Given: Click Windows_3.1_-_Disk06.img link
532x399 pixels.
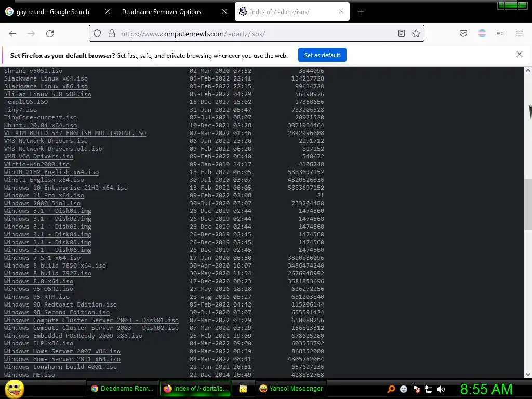Looking at the screenshot, I should [47, 250].
